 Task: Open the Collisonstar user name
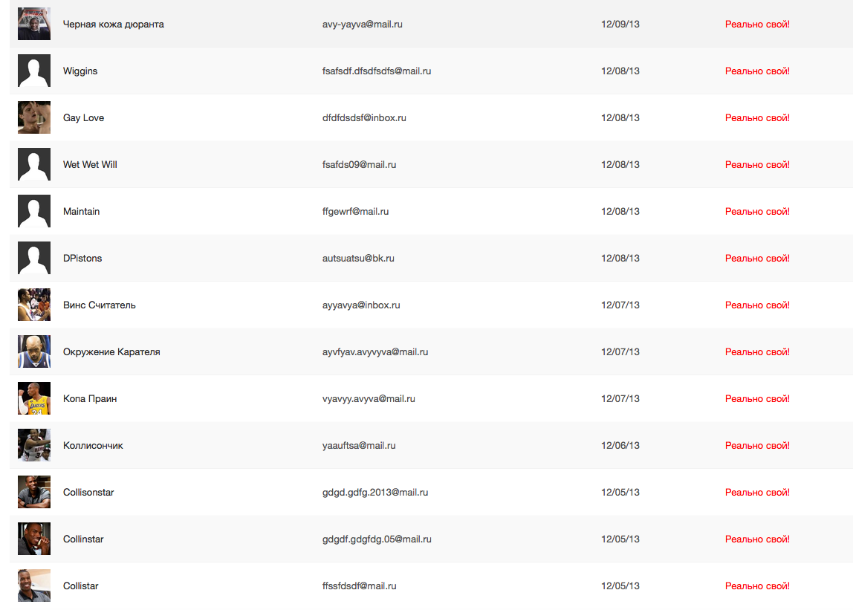coord(88,492)
